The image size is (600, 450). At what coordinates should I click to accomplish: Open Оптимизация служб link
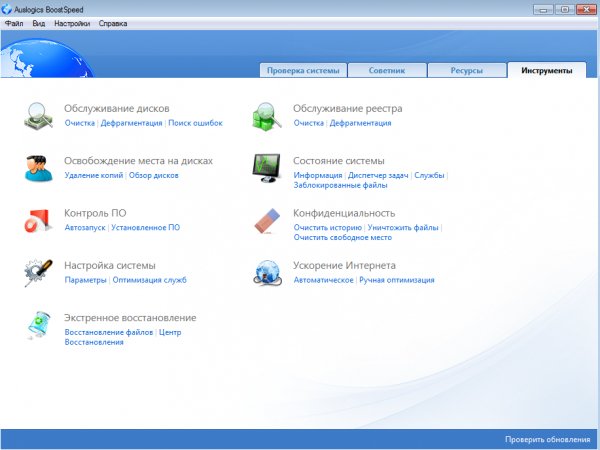click(x=150, y=280)
